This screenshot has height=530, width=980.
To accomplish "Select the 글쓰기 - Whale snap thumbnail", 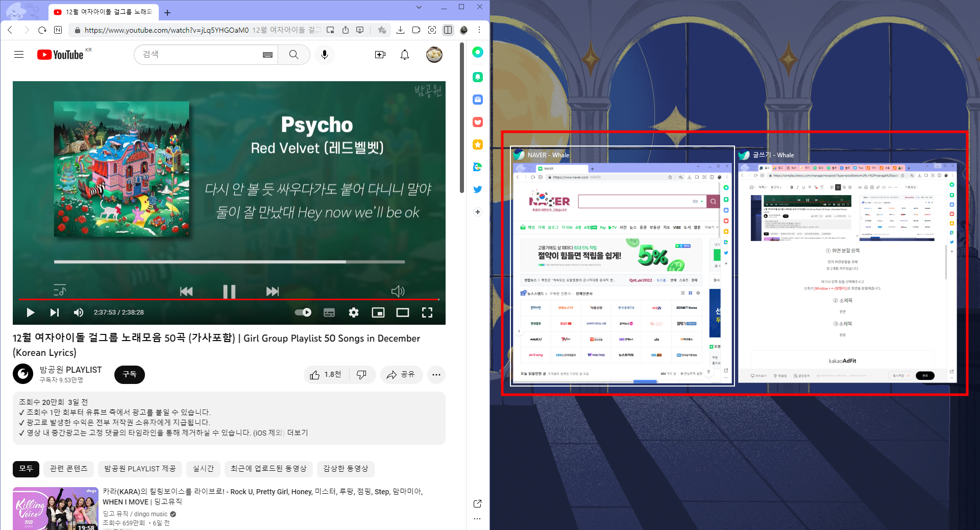I will click(847, 266).
